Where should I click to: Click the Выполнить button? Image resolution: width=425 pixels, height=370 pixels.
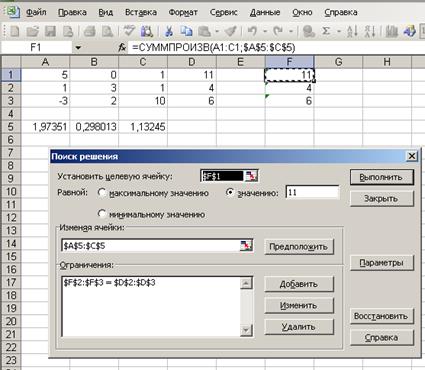[x=382, y=177]
